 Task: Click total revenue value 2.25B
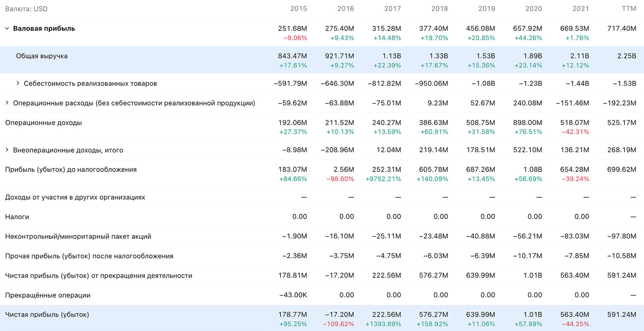tap(627, 56)
